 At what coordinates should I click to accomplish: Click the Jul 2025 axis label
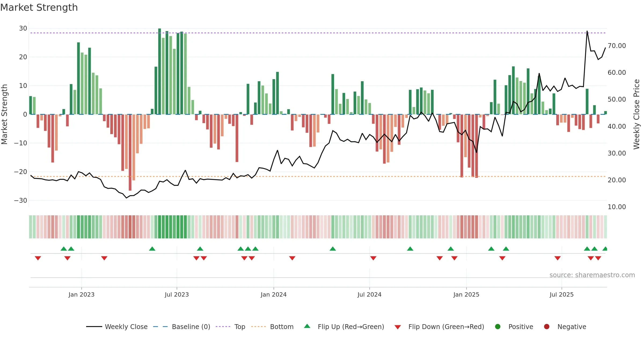562,295
